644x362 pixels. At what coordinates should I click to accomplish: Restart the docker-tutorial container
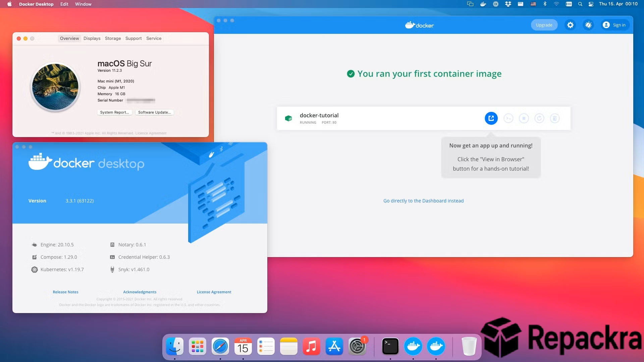tap(539, 118)
